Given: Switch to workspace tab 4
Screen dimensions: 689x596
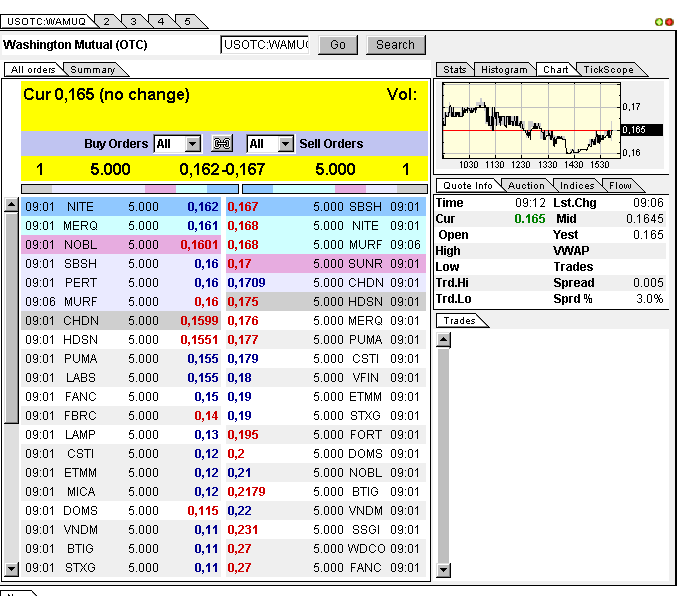Looking at the screenshot, I should 161,22.
